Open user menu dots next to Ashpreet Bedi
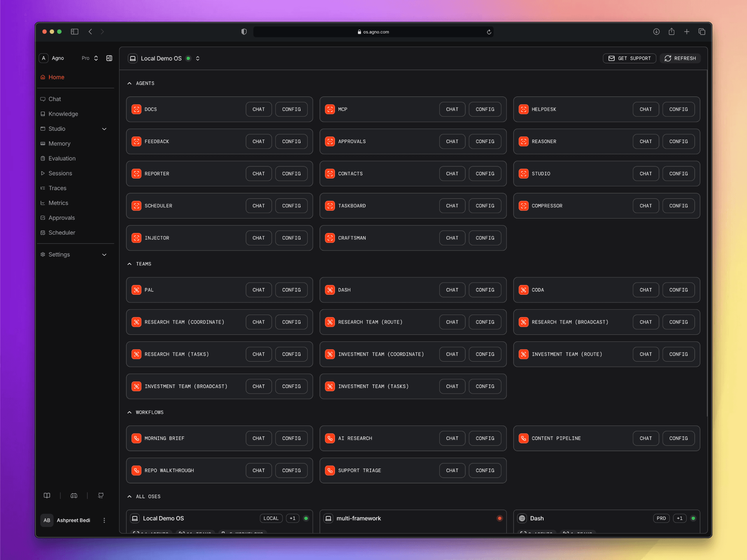This screenshot has height=560, width=747. pyautogui.click(x=104, y=520)
